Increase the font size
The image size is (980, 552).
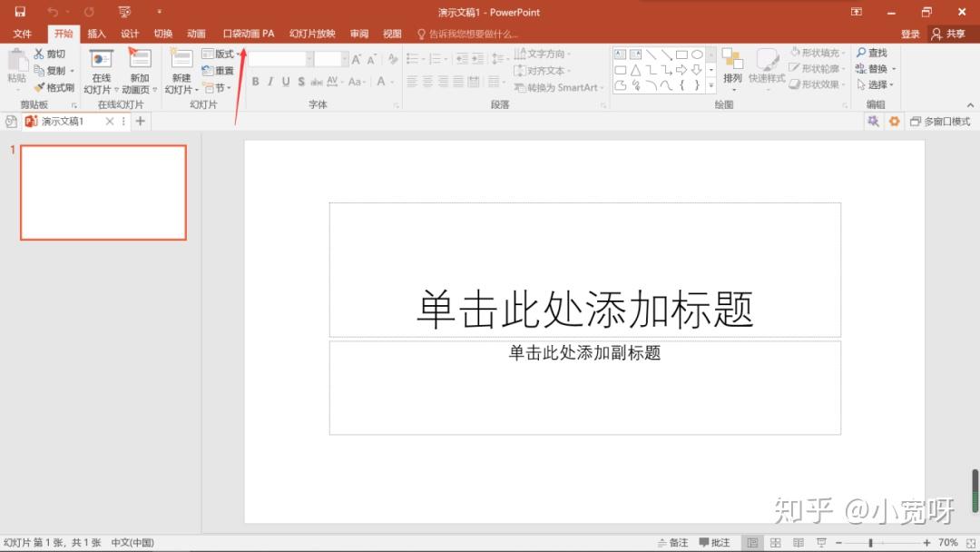point(357,59)
